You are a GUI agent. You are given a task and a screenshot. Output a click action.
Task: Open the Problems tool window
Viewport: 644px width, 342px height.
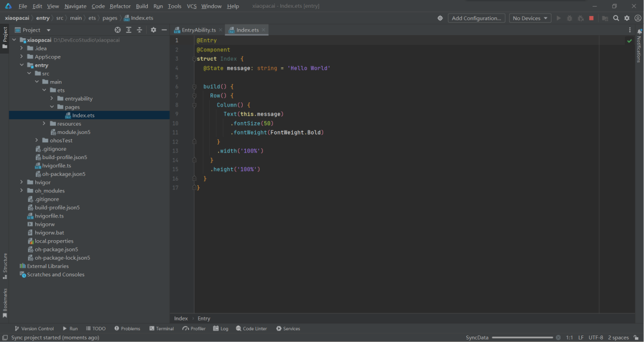pos(128,328)
